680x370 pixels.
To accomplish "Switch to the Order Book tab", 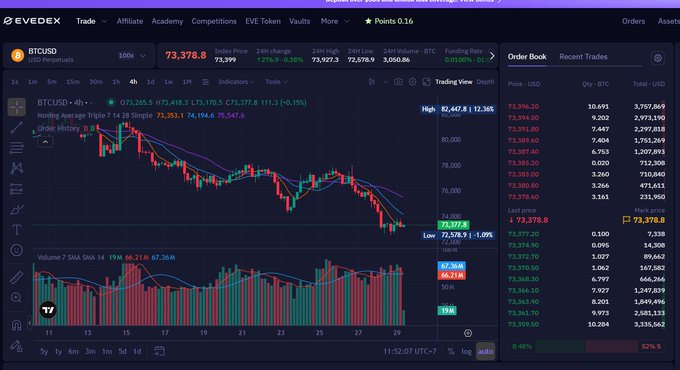I will point(527,56).
